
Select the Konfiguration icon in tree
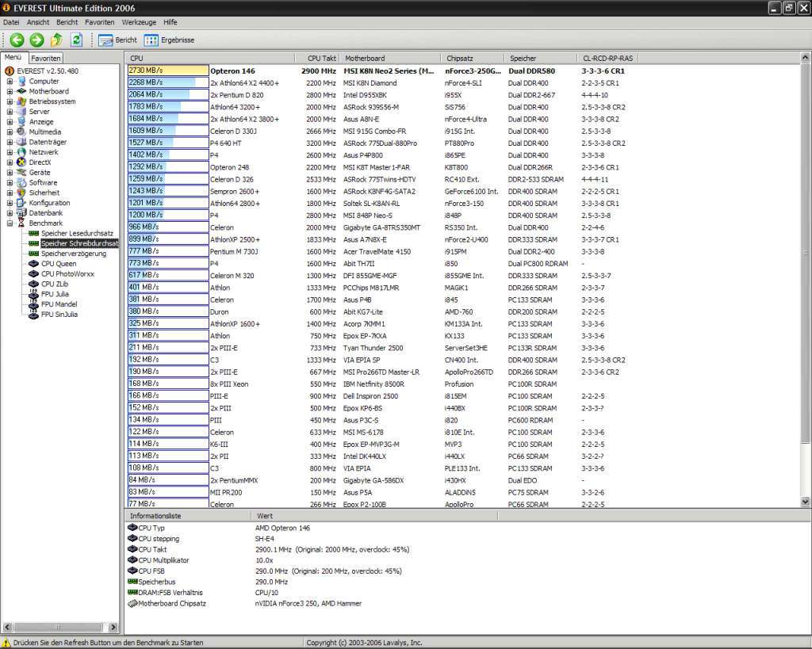[21, 203]
